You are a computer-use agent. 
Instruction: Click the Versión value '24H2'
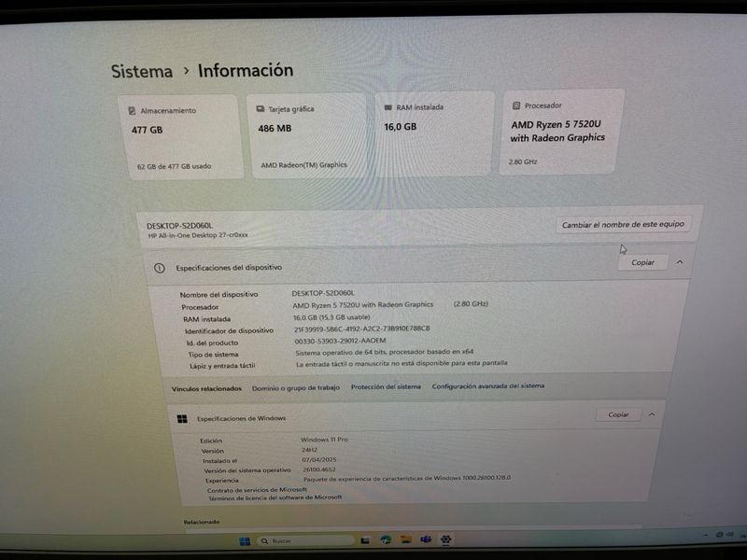(309, 450)
